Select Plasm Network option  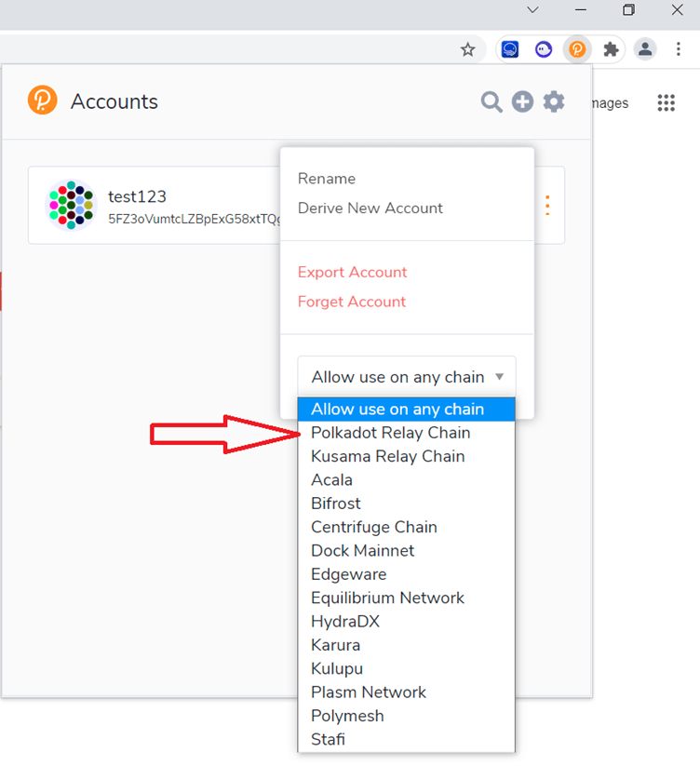coord(407,692)
